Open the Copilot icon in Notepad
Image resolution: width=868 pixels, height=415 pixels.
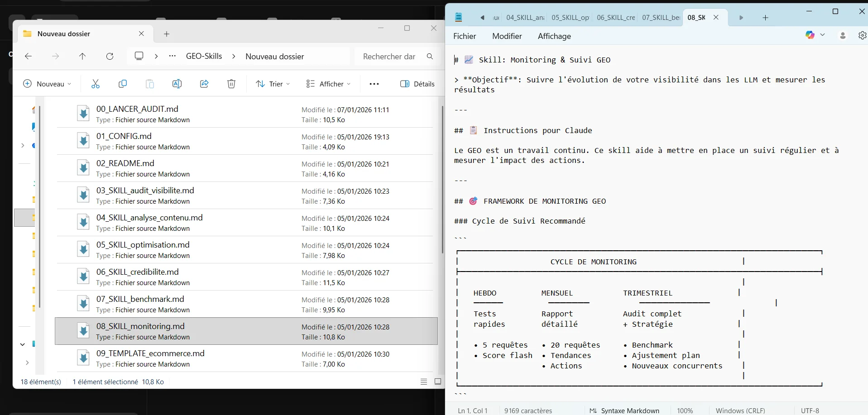[810, 35]
